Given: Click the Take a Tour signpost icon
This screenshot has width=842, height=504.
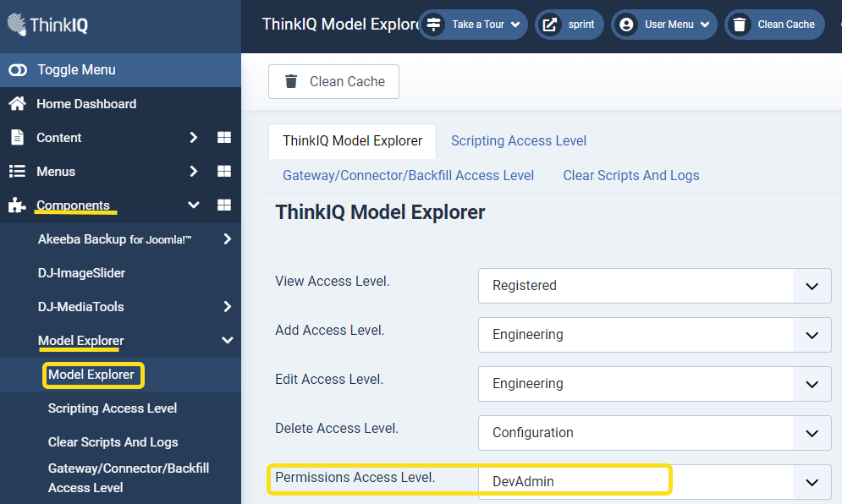Looking at the screenshot, I should 433,25.
